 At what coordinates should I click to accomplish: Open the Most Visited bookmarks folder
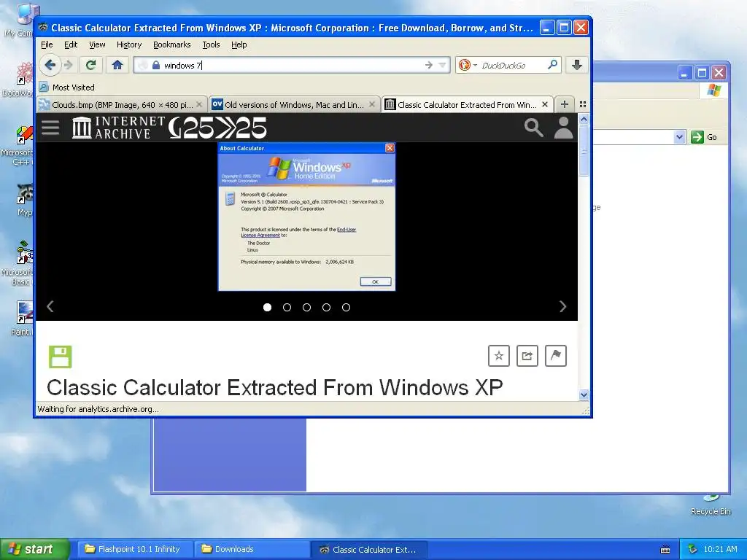tap(66, 87)
